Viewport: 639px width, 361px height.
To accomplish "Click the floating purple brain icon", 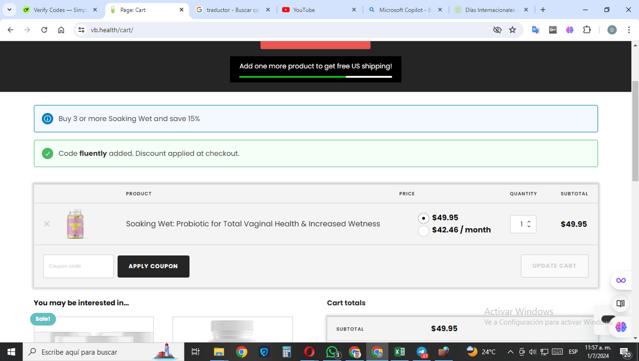I will tap(621, 327).
